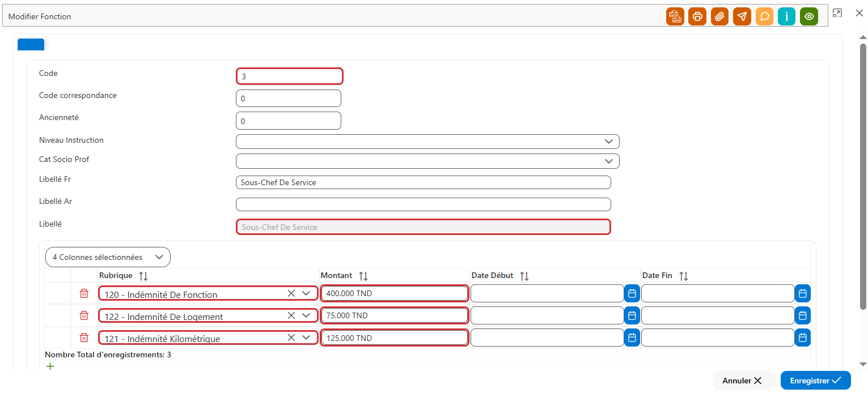
Task: Toggle the green eye visibility icon
Action: click(809, 16)
